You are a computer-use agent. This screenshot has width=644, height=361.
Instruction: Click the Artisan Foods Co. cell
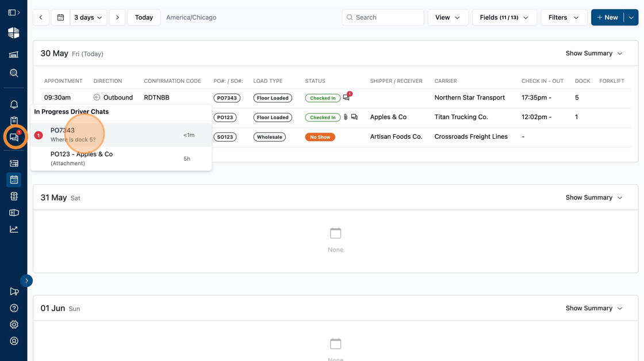pos(396,136)
